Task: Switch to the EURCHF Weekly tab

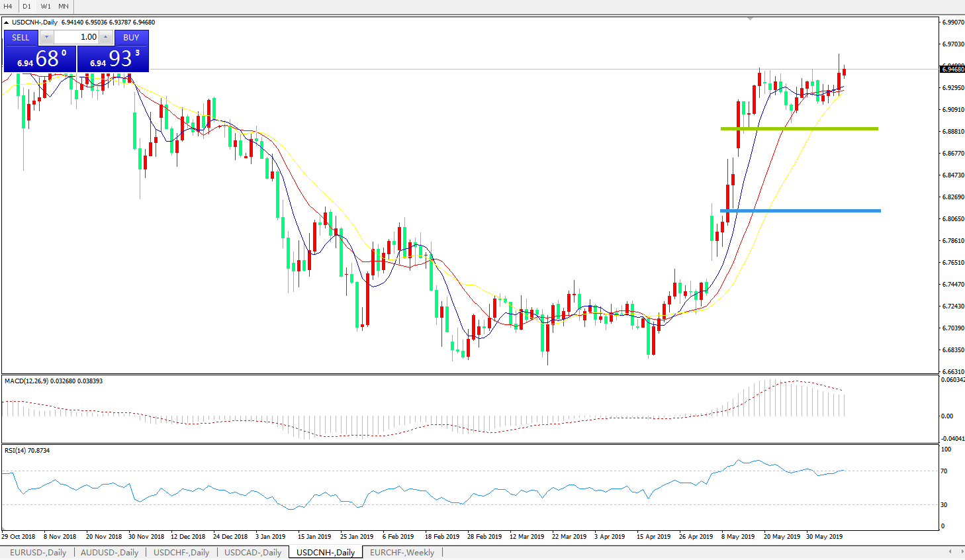Action: pos(402,552)
